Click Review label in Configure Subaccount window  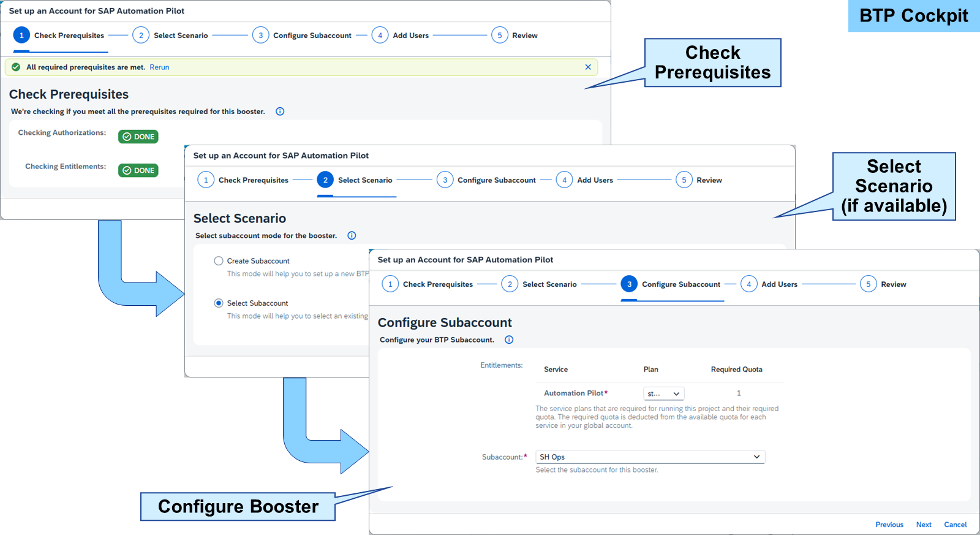894,284
